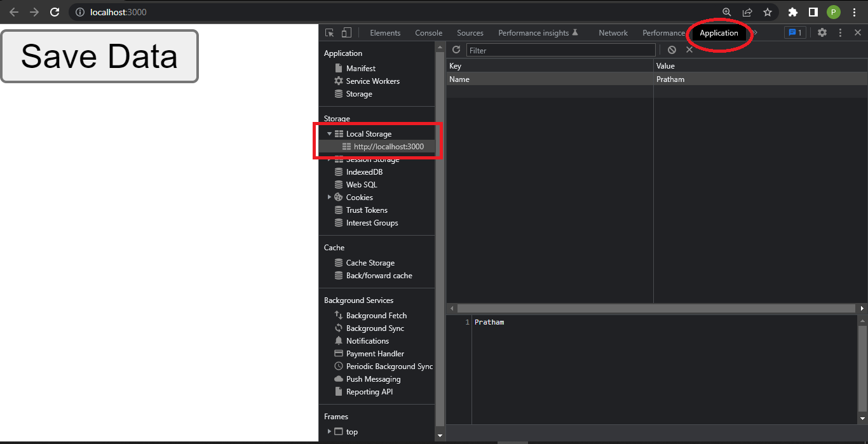Clear all local storage entries via ban icon
868x444 pixels.
click(x=672, y=50)
